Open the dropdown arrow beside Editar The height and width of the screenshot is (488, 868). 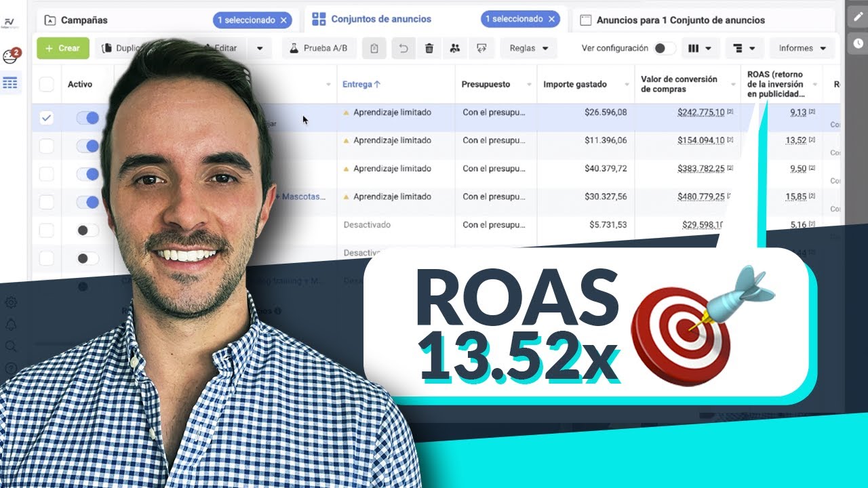tap(260, 48)
